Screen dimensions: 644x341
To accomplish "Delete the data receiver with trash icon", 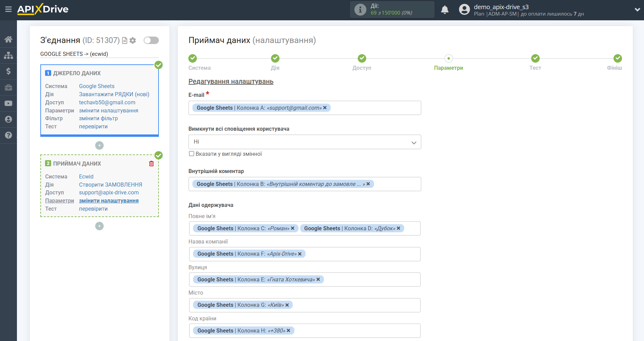I will click(x=151, y=164).
